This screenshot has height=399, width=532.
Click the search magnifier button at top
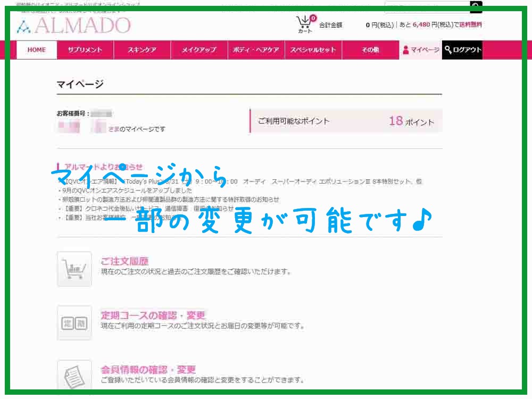click(x=476, y=6)
